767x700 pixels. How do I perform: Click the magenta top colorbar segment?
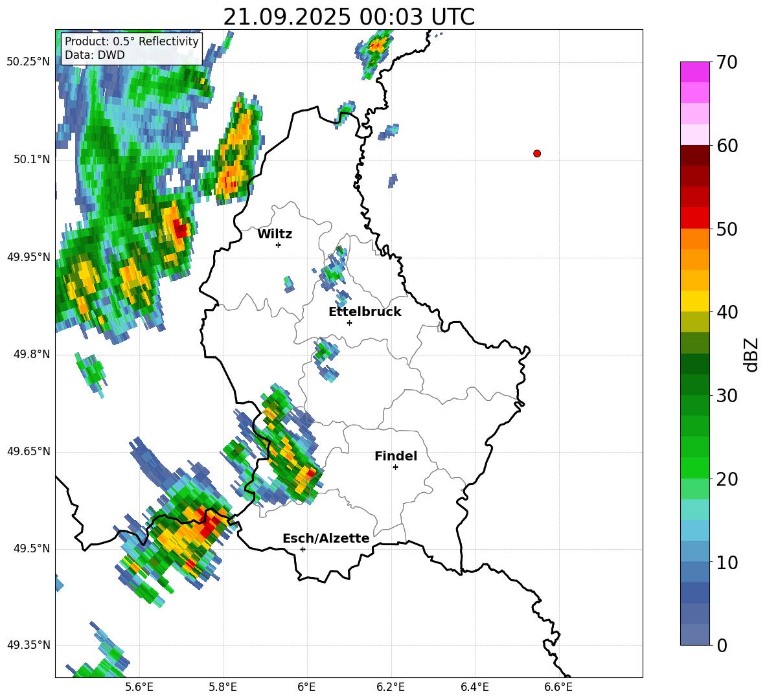(x=694, y=73)
